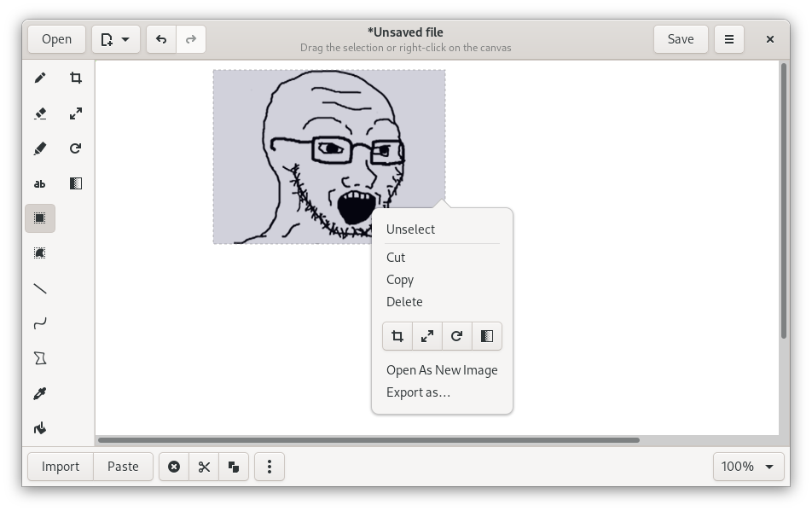Click the Rotate icon in popup menu
Screen dimensions: 812x511
pos(457,336)
